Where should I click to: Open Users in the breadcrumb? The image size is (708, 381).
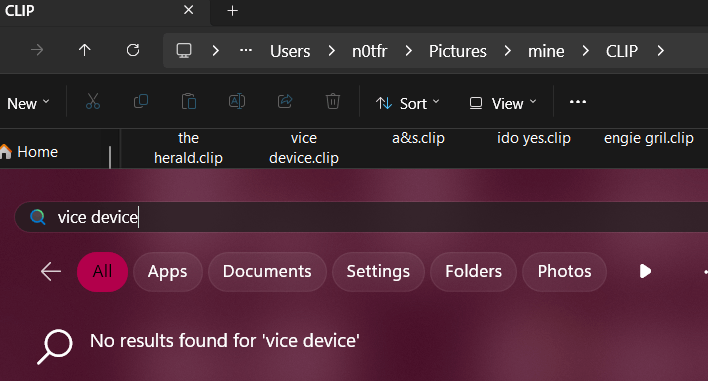point(290,51)
